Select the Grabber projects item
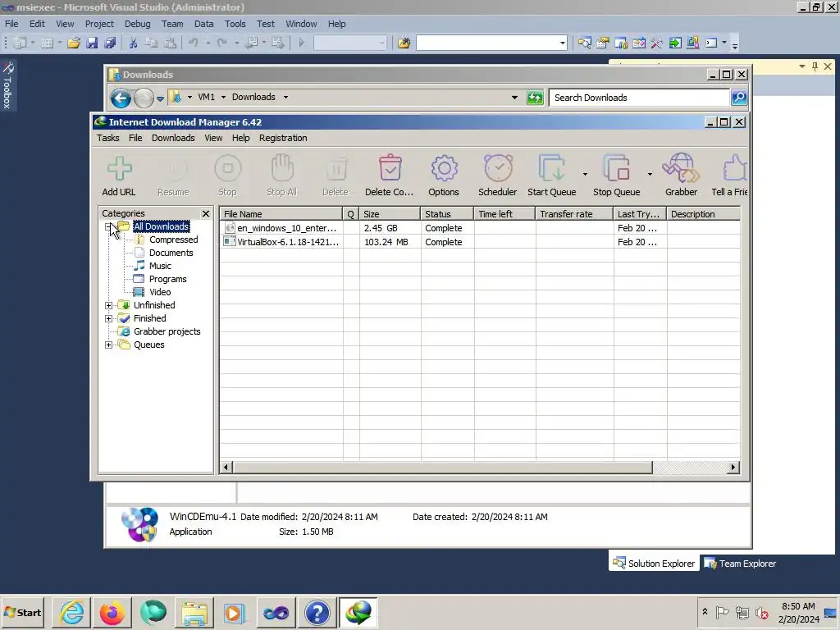The width and height of the screenshot is (840, 630). [167, 331]
